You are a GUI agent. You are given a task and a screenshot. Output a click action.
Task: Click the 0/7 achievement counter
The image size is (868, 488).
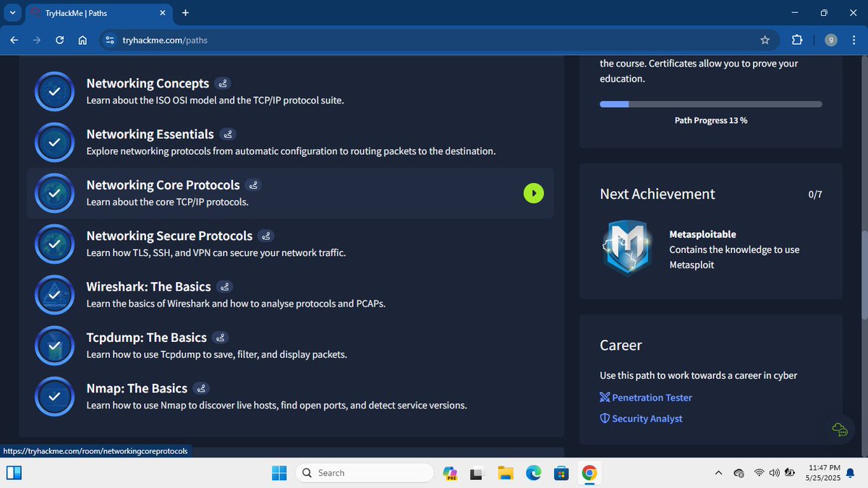click(x=815, y=194)
